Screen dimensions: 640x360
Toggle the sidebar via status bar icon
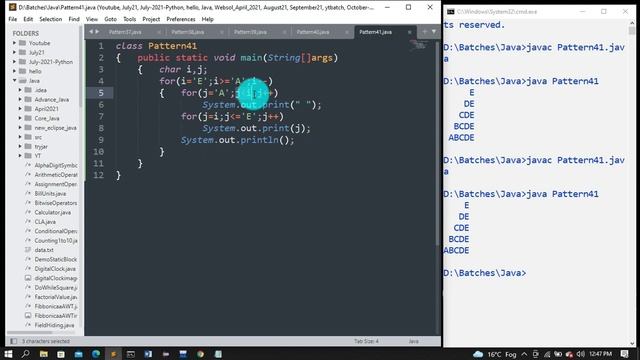[13, 341]
